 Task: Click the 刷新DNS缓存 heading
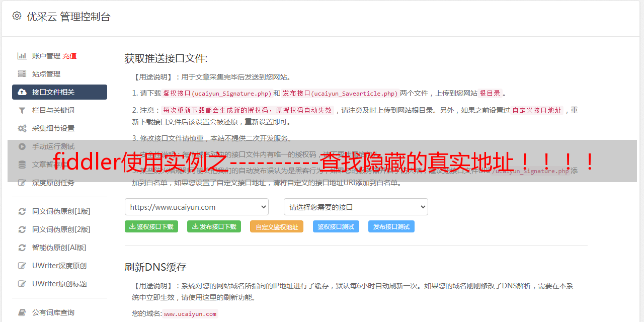click(x=155, y=267)
